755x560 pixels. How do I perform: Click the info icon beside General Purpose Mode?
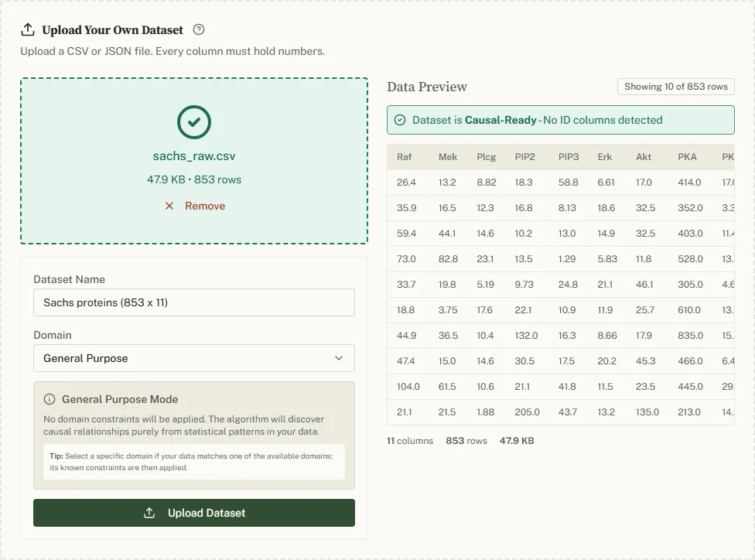pos(50,399)
